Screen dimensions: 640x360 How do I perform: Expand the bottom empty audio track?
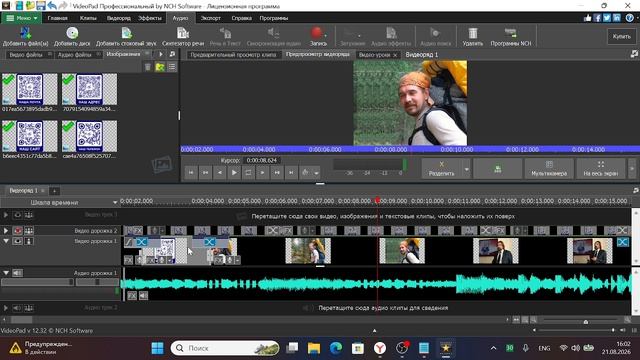[6, 308]
